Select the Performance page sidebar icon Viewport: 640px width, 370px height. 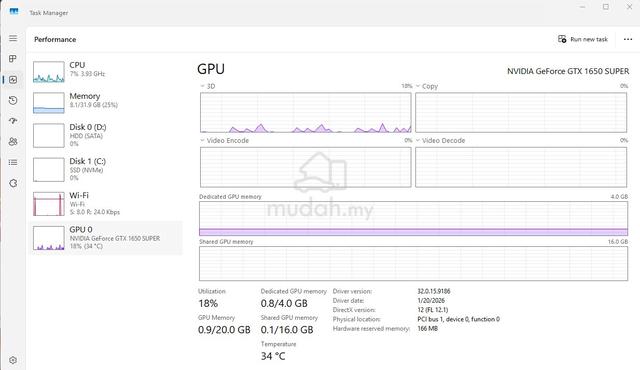click(x=13, y=80)
